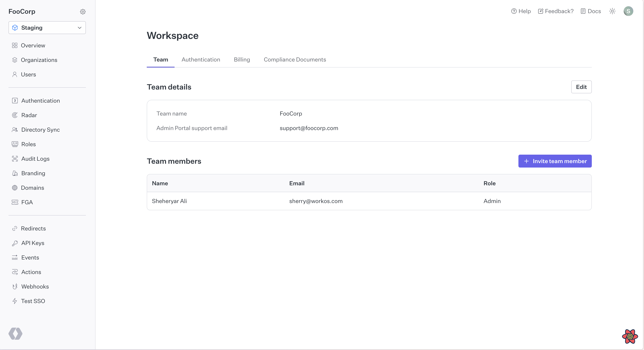
Task: Expand the Staging environment selector
Action: point(47,27)
